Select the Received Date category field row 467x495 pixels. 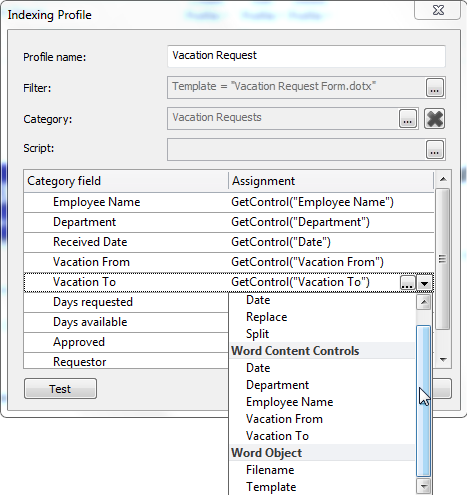pyautogui.click(x=126, y=242)
